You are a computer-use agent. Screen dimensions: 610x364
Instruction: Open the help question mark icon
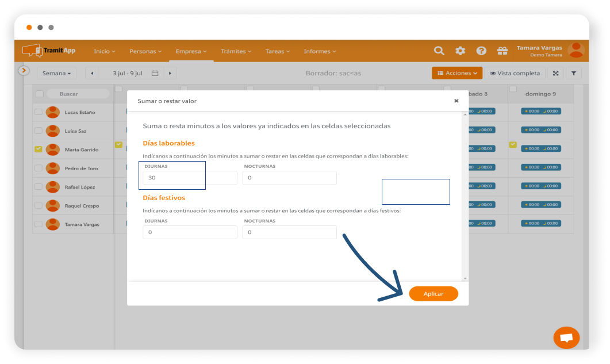point(481,51)
